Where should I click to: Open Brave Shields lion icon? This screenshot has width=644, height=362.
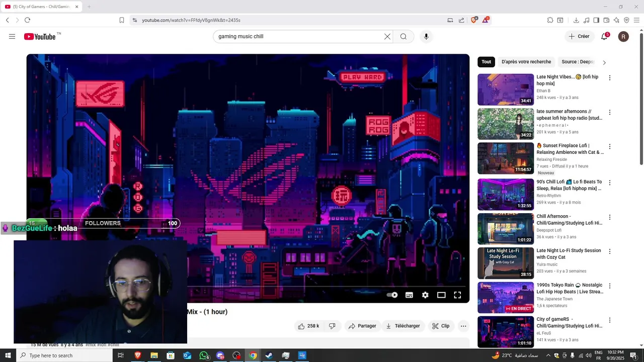473,20
